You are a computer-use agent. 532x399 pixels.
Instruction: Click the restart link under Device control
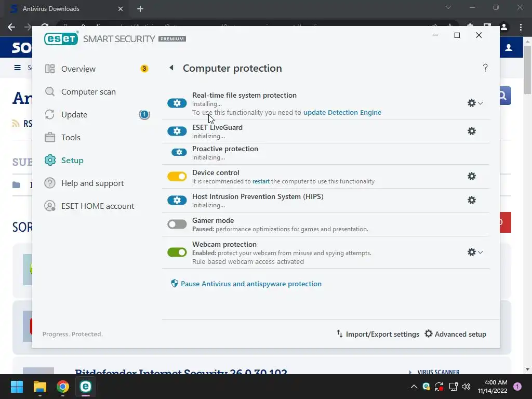pos(261,181)
